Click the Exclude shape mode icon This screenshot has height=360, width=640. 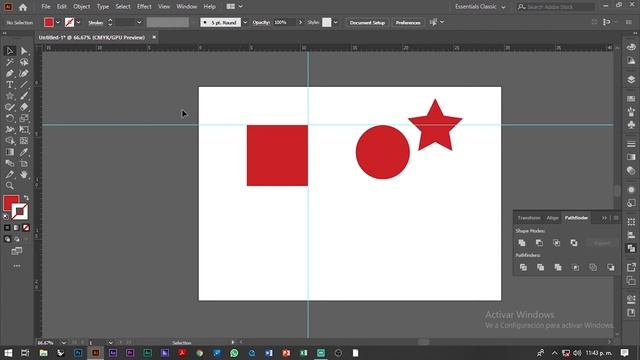click(x=574, y=243)
